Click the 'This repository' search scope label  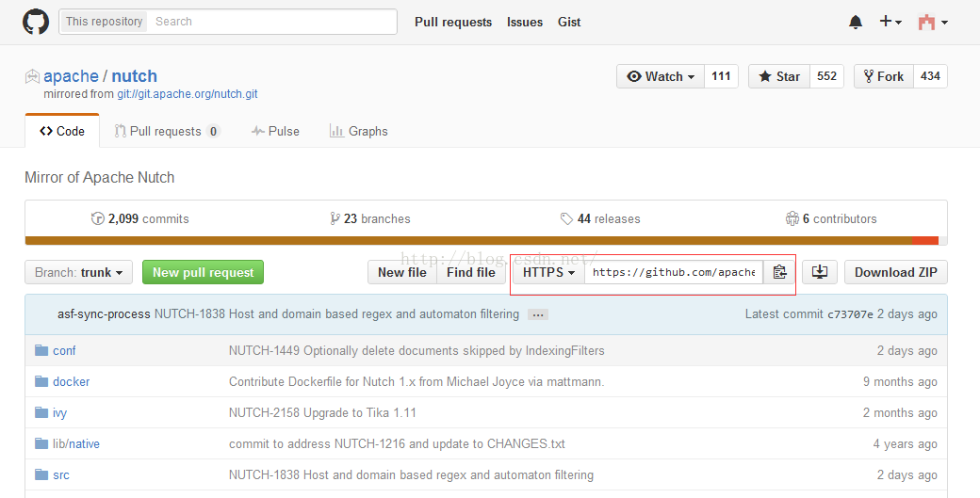(104, 22)
